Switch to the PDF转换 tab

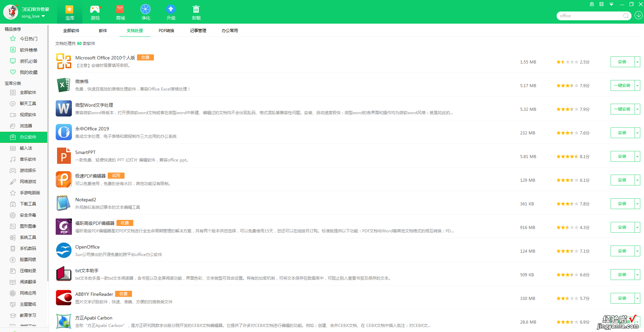click(166, 30)
